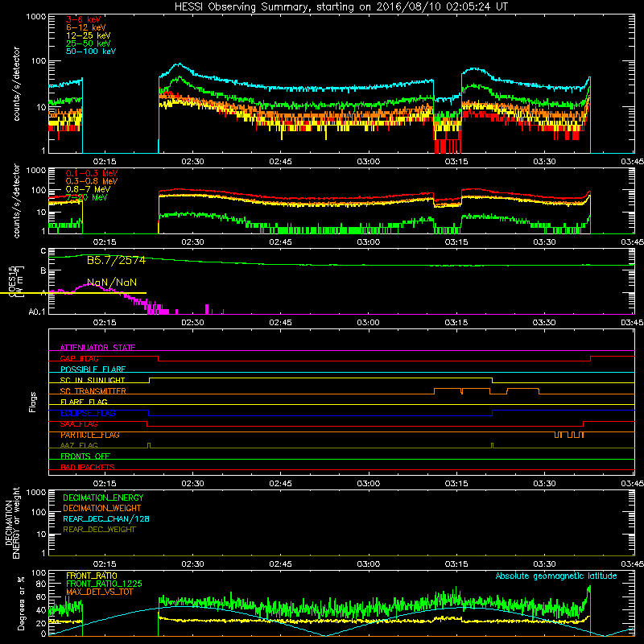The height and width of the screenshot is (644, 644).
Task: Click the DECIMATION_WEIGHT legend entry
Action: tap(102, 508)
